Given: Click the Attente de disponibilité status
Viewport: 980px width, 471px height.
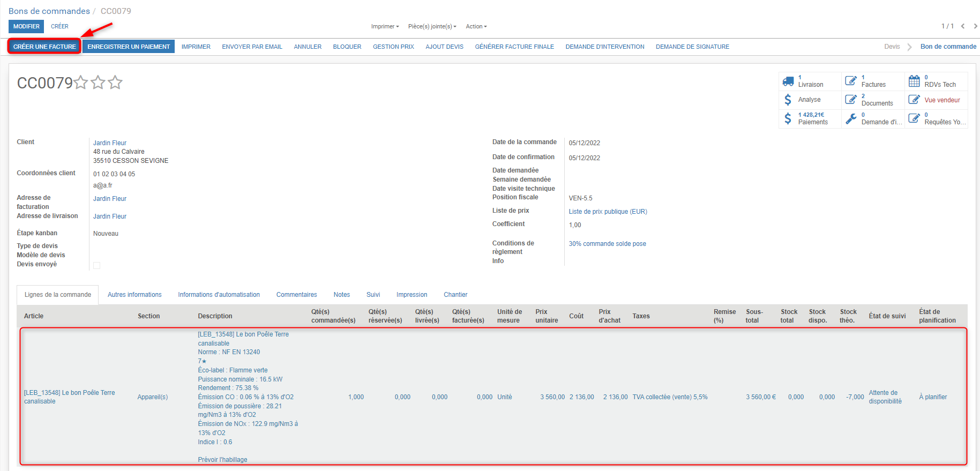Looking at the screenshot, I should (x=885, y=397).
